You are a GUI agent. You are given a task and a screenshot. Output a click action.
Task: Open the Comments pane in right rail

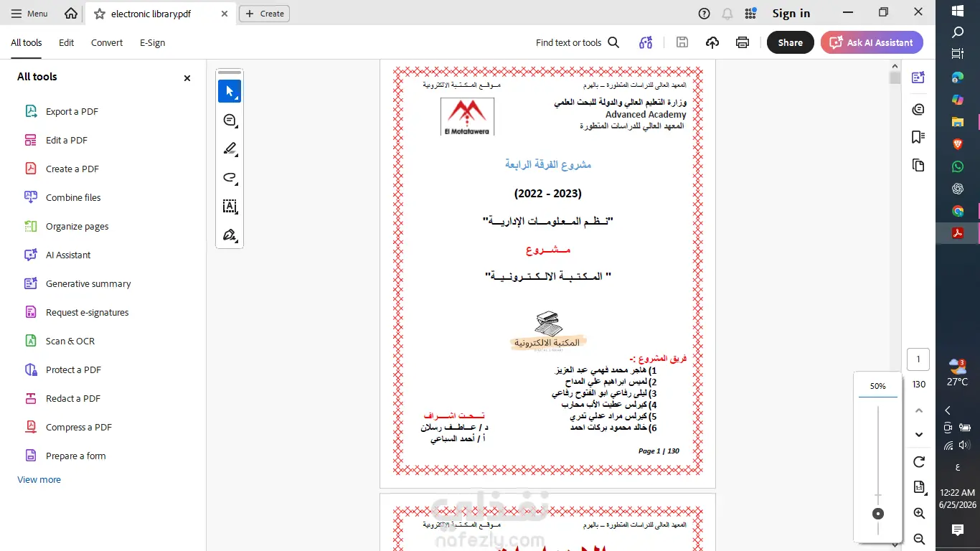(918, 109)
